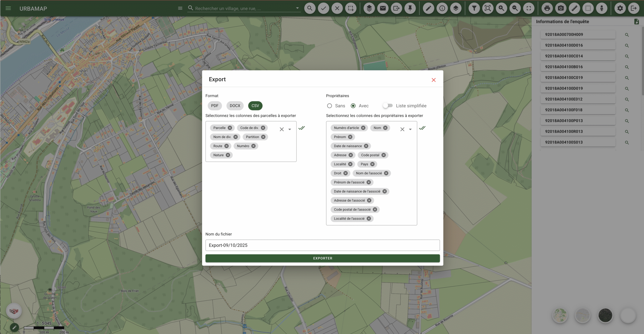Click the camera screenshot icon
The height and width of the screenshot is (334, 644).
(x=560, y=8)
